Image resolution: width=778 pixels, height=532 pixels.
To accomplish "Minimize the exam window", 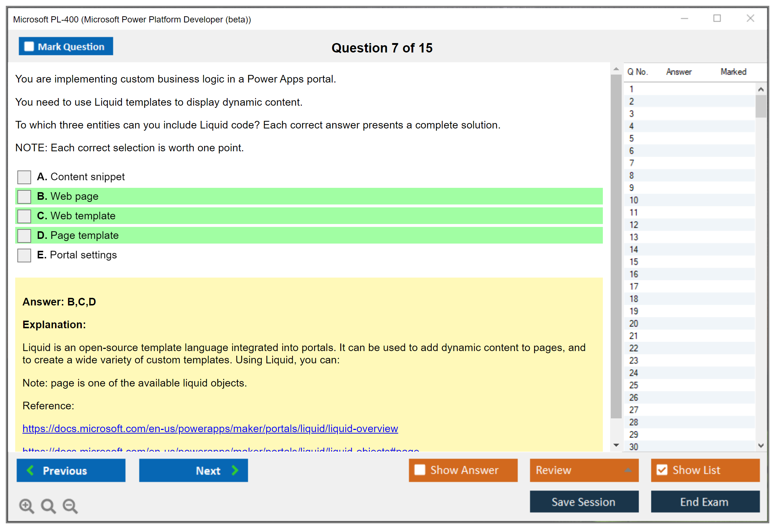I will [684, 18].
